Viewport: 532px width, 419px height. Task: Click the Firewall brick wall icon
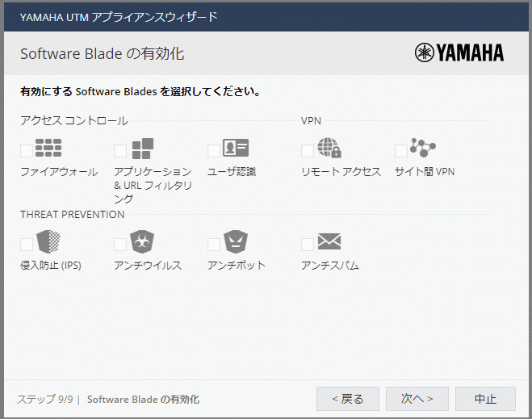pos(48,148)
